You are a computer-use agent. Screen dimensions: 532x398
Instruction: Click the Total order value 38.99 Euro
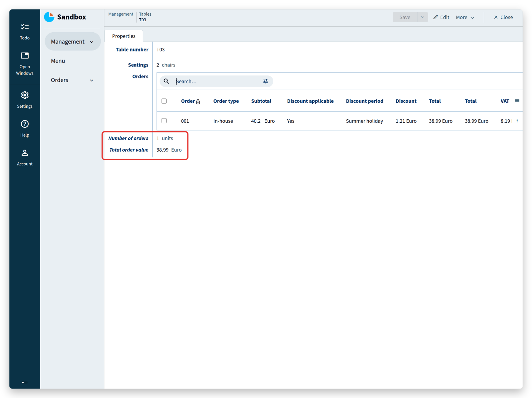[x=169, y=150]
